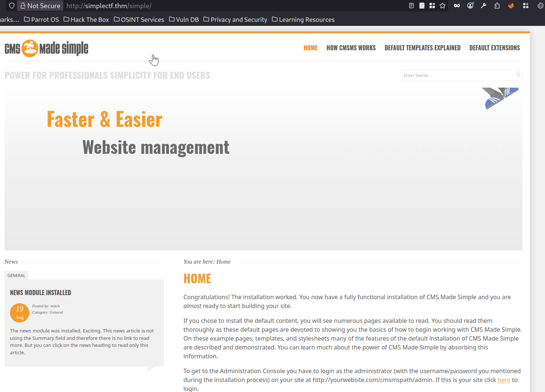Click the cookie manager extension icon
The image size is (545, 392).
540,6
